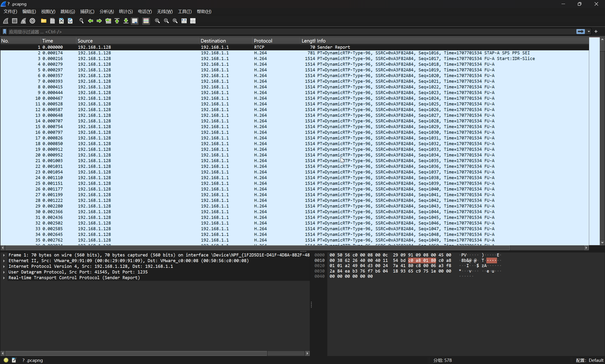
Task: Open recent display filter dropdown
Action: [x=588, y=31]
